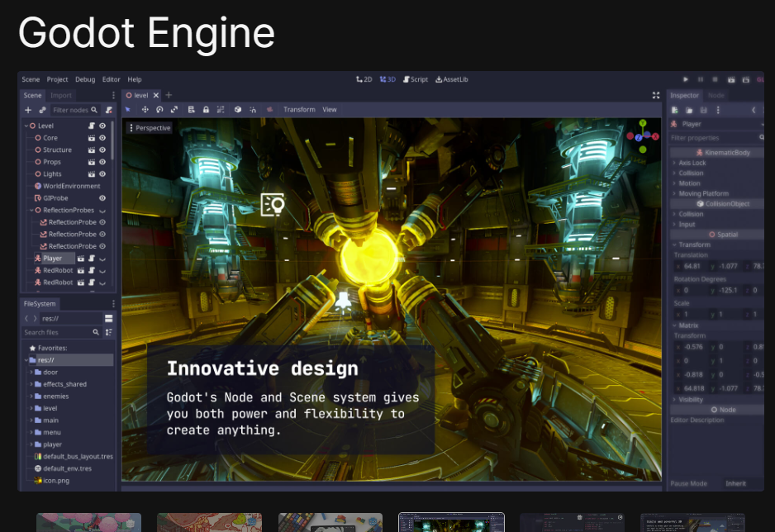Switch to the 2D workspace
The width and height of the screenshot is (775, 532).
click(364, 79)
